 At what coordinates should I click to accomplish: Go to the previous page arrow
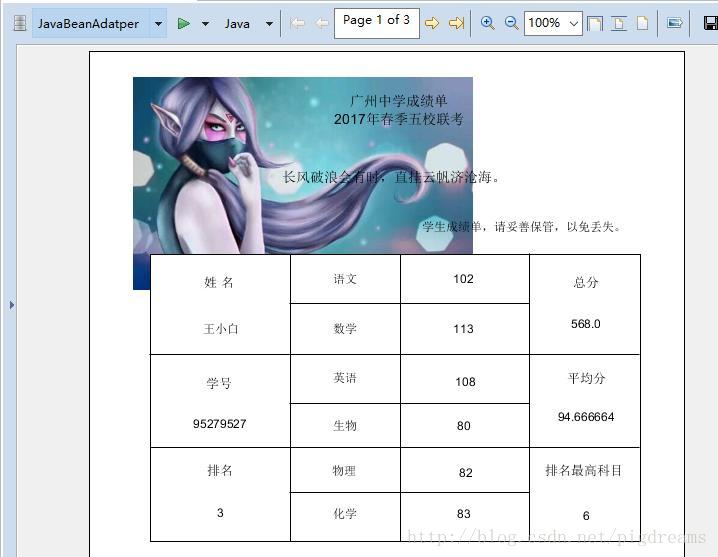322,23
